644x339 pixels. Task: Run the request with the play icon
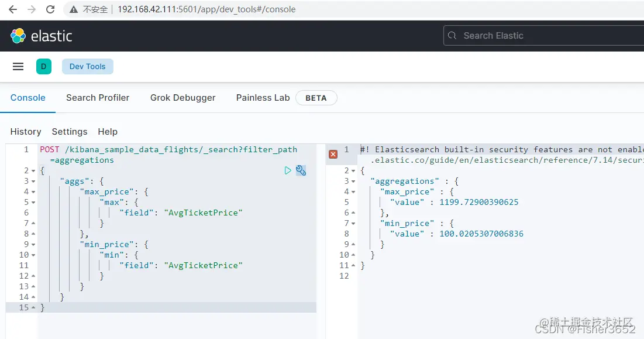288,170
